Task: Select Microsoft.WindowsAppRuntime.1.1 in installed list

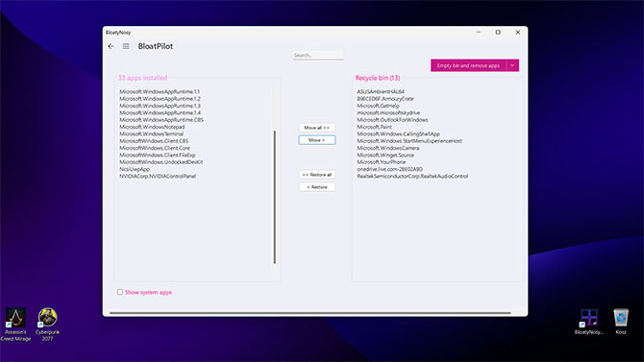Action: tap(160, 91)
